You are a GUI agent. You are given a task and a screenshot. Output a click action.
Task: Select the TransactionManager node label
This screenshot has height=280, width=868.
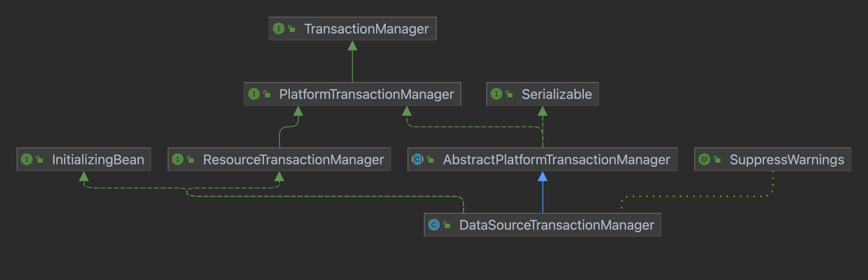[366, 29]
